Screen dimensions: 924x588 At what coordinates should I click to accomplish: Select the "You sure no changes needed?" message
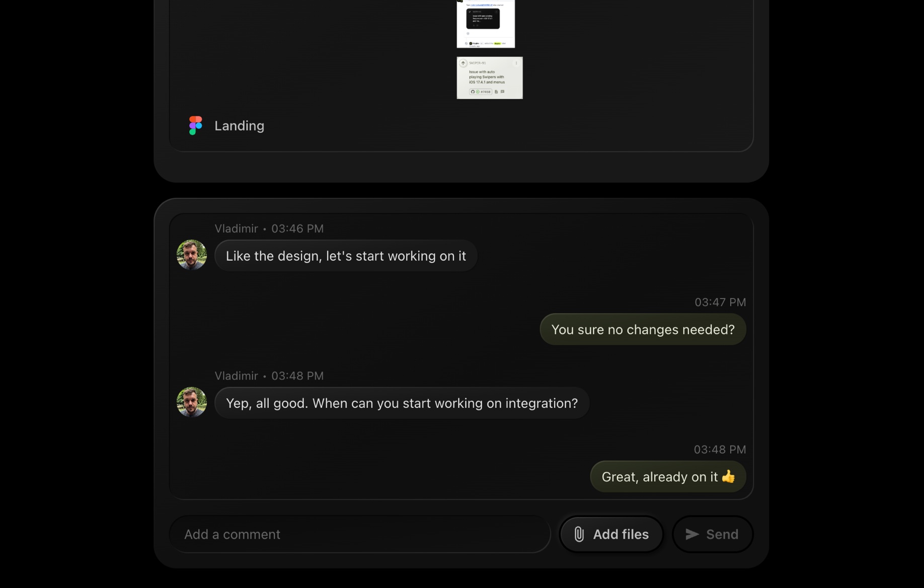(643, 329)
